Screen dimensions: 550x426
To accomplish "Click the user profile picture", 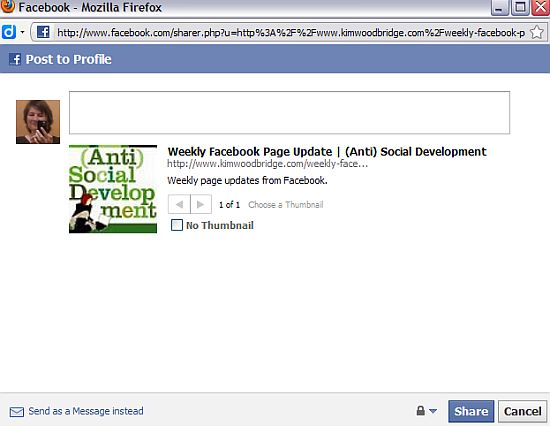I will coord(38,122).
